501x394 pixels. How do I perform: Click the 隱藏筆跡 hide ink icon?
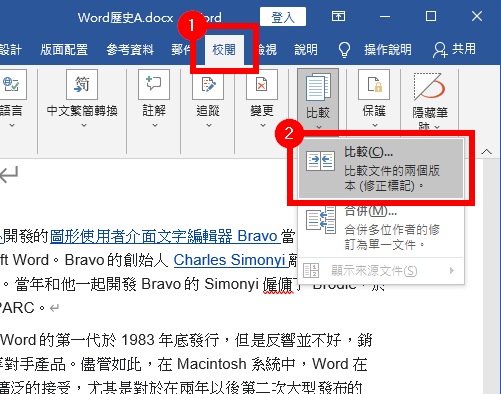point(429,87)
